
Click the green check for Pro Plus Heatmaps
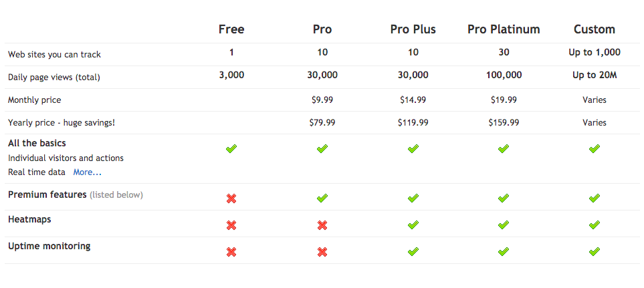tap(413, 225)
